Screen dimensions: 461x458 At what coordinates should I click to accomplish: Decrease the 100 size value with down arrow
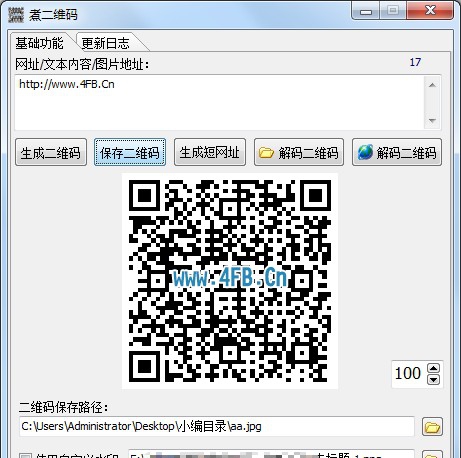pos(433,379)
